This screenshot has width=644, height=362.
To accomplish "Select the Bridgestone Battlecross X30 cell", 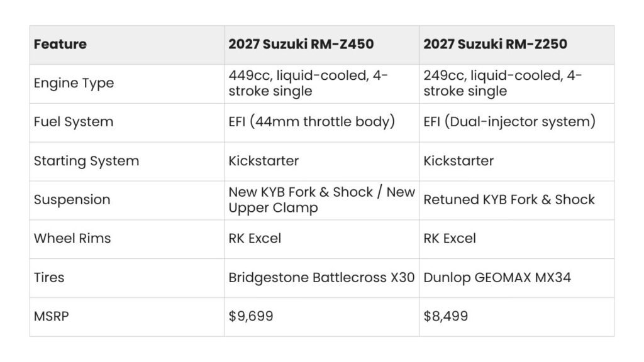I will click(321, 278).
